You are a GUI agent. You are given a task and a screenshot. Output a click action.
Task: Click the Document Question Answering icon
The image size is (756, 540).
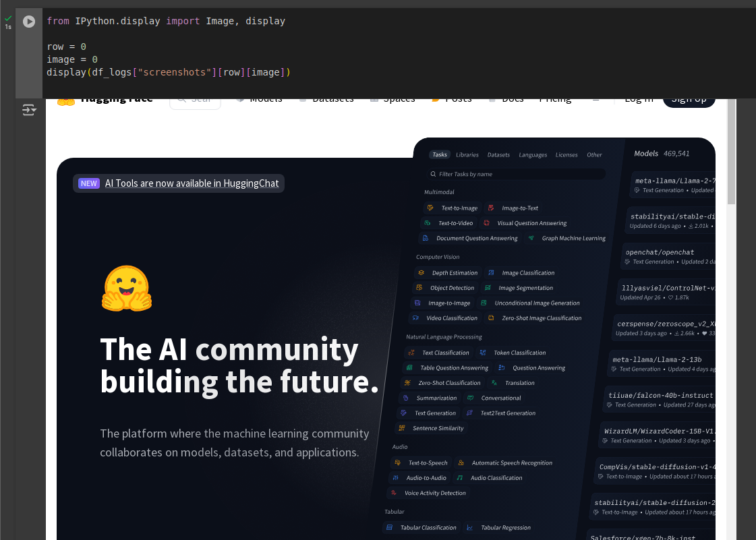pos(426,238)
